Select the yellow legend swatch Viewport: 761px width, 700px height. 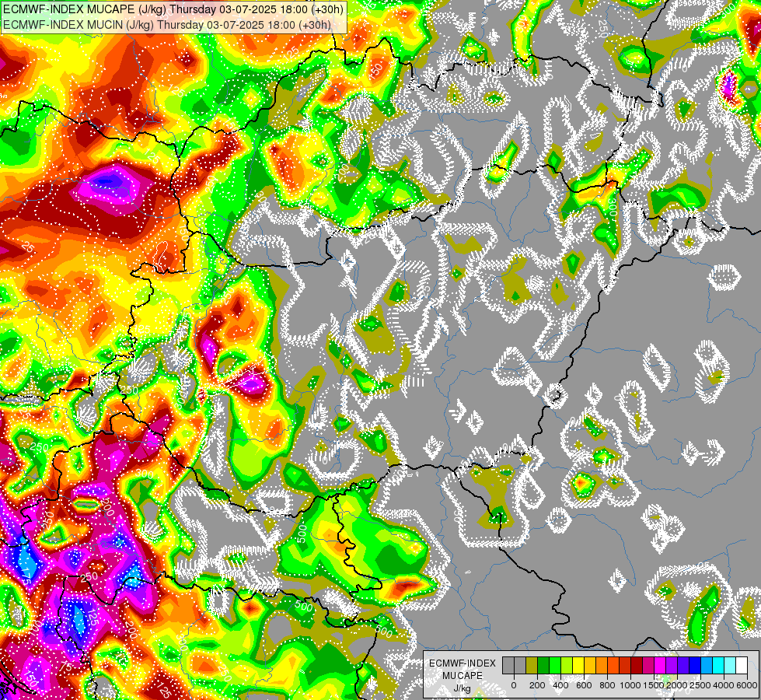click(578, 665)
